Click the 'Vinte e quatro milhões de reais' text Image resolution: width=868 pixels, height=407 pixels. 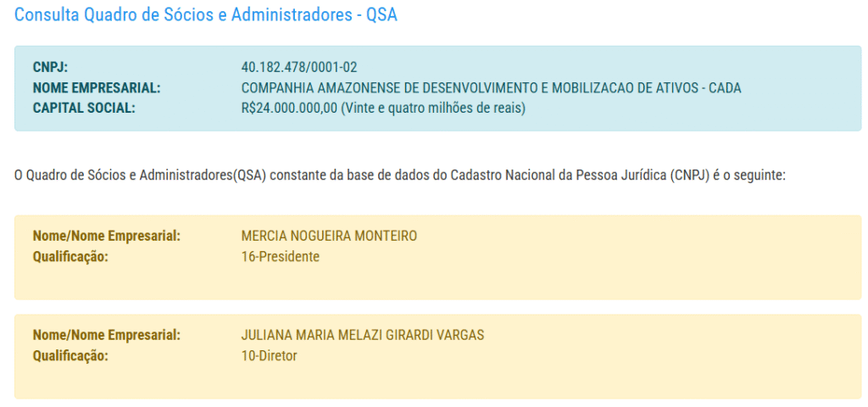click(433, 108)
